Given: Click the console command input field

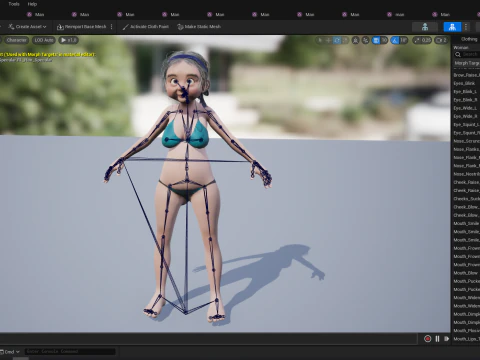Looking at the screenshot, I should [70, 351].
